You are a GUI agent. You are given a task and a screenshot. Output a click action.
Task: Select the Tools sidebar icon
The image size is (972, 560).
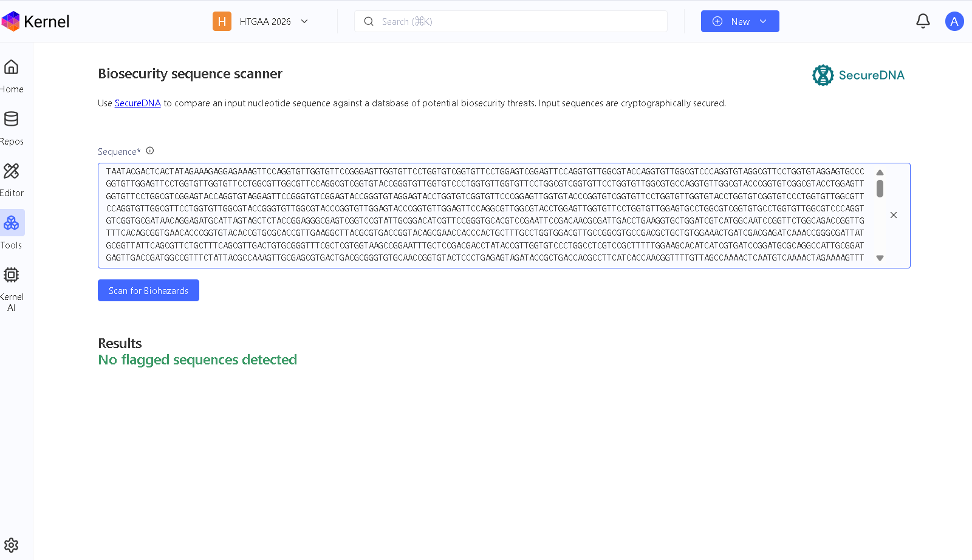(x=11, y=223)
